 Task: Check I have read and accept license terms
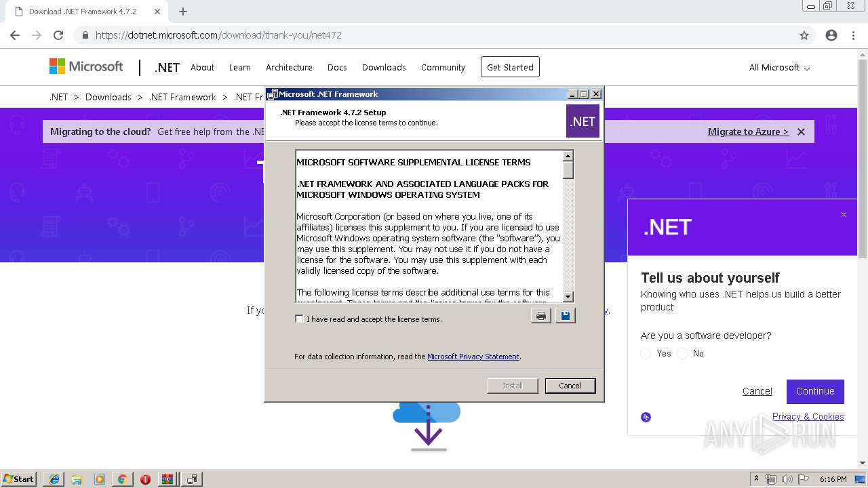(299, 319)
